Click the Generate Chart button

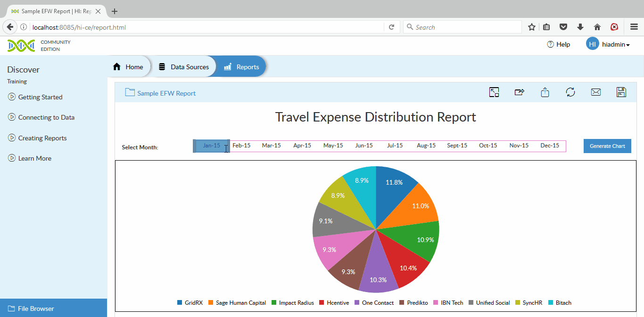pyautogui.click(x=607, y=146)
